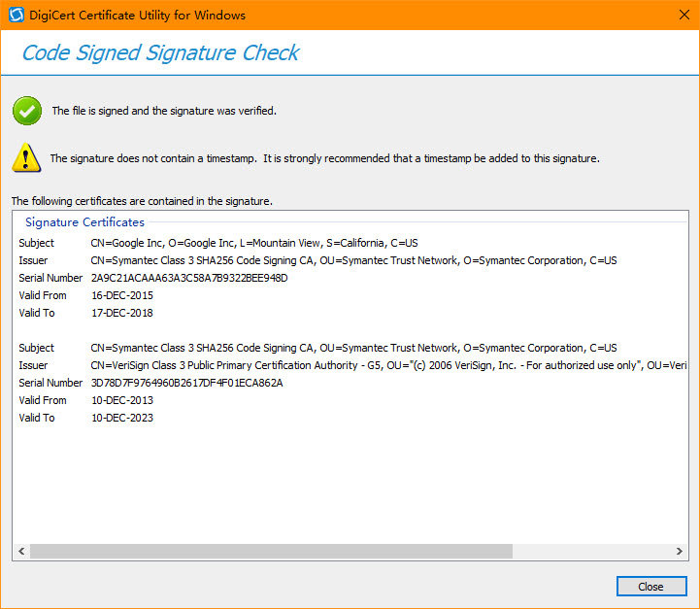The height and width of the screenshot is (609, 700).
Task: Click the Valid From 10-DEC-2013 date
Action: [122, 400]
